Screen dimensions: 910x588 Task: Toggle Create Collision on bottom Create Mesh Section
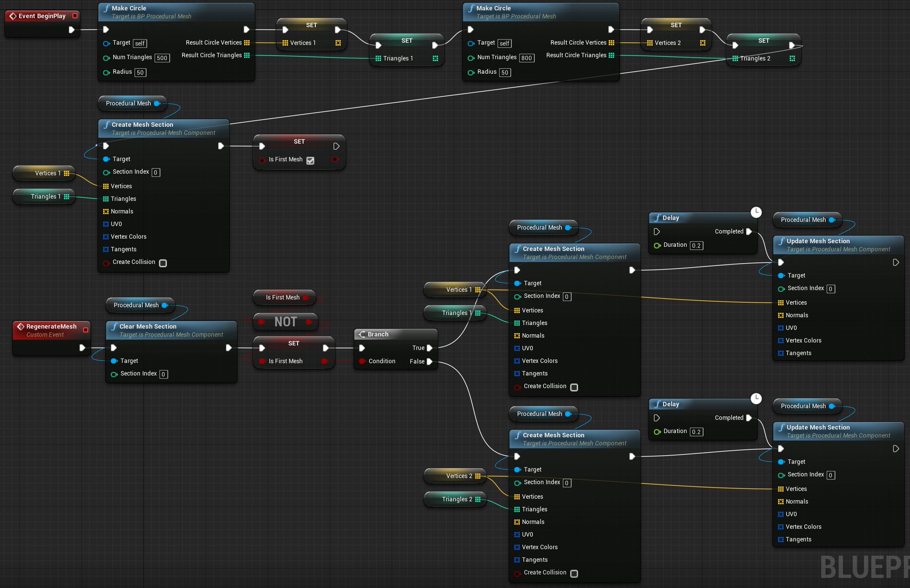coord(574,573)
